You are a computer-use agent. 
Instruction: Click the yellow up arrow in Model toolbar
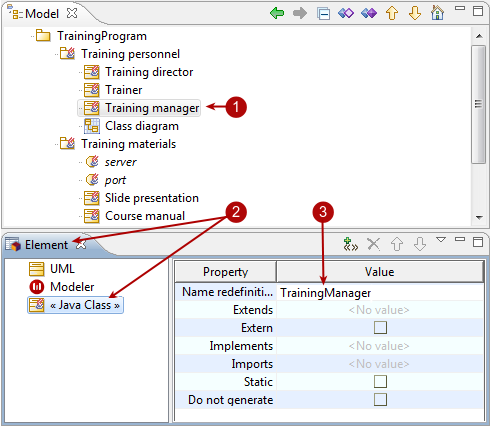pyautogui.click(x=392, y=13)
